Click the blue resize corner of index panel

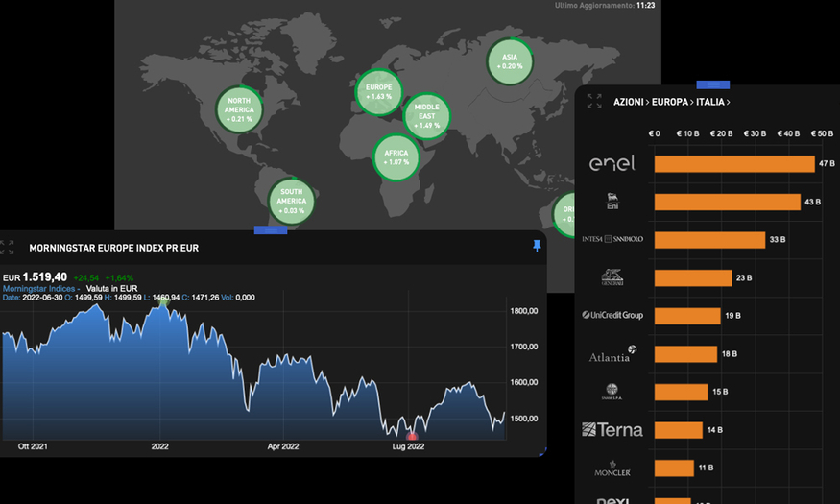pos(542,452)
